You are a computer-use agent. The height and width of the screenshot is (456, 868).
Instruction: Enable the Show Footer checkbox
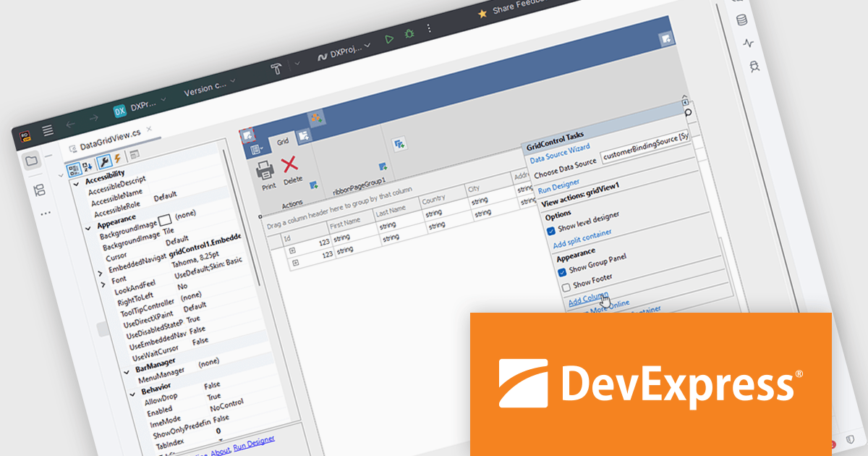click(x=566, y=287)
